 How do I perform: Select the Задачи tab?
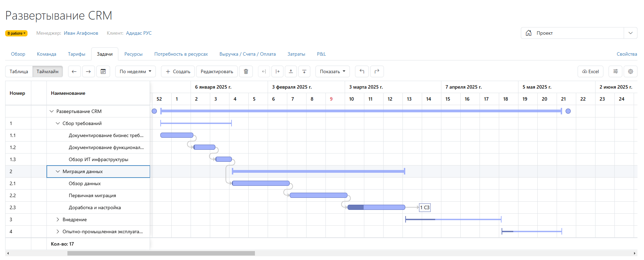(105, 54)
